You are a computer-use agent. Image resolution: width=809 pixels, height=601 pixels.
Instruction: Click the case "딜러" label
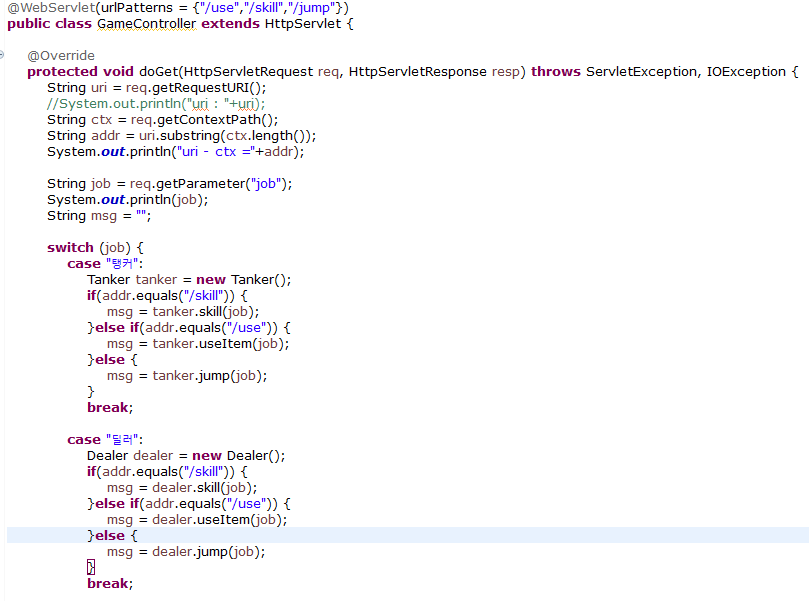[105, 440]
